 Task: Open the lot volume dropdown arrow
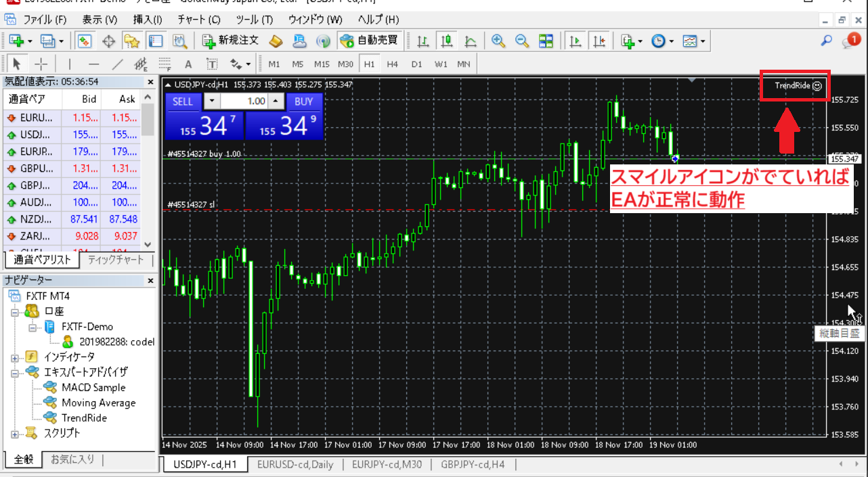pos(212,101)
